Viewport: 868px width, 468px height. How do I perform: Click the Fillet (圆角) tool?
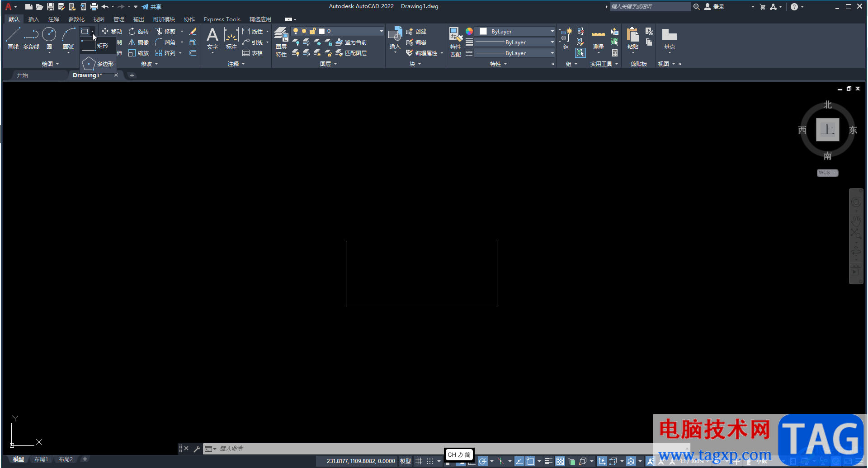click(165, 42)
